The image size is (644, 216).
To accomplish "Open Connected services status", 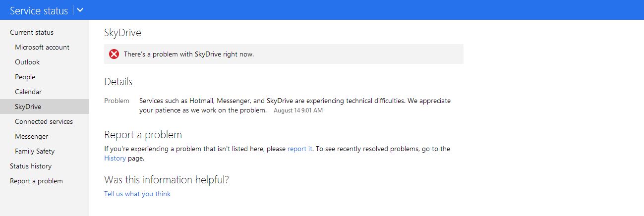I will (44, 122).
